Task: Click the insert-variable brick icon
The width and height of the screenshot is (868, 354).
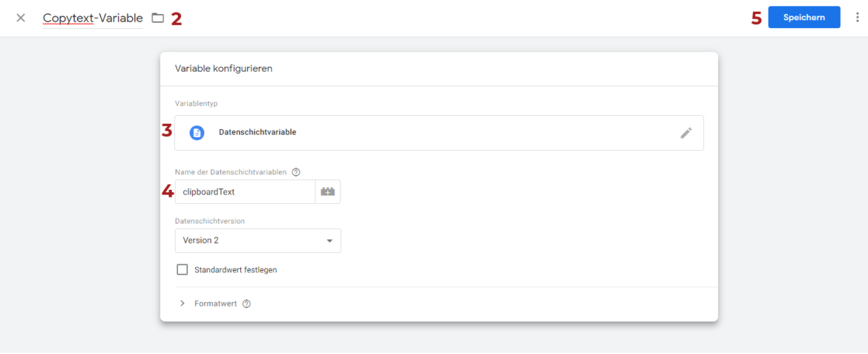Action: 328,191
